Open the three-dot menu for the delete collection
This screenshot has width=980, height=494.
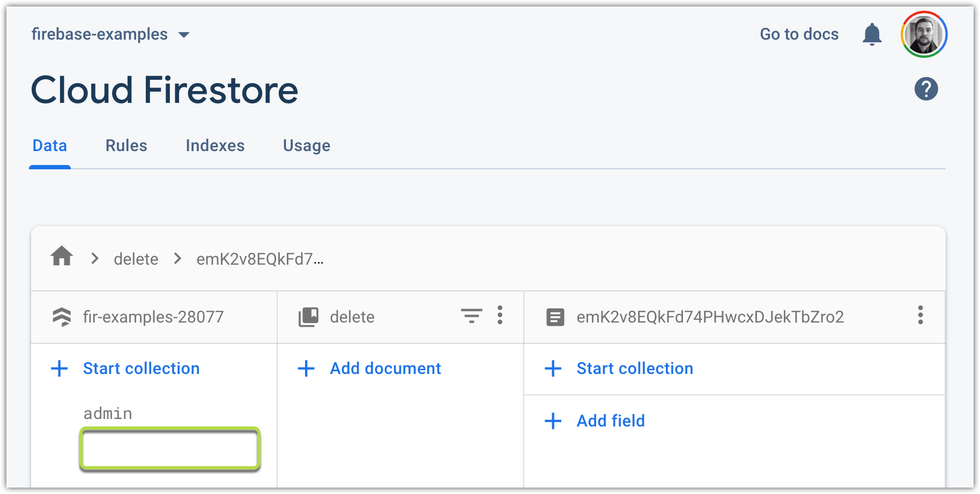tap(499, 316)
